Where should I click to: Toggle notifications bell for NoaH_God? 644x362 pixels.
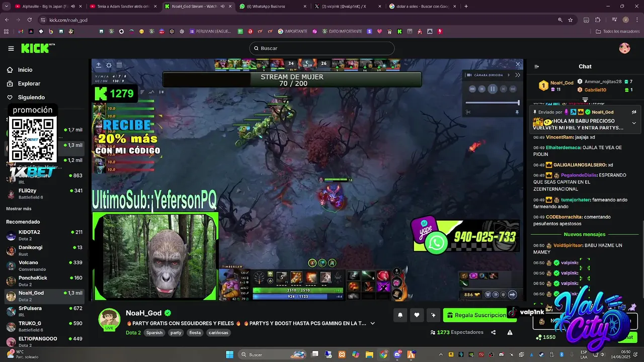click(x=400, y=315)
